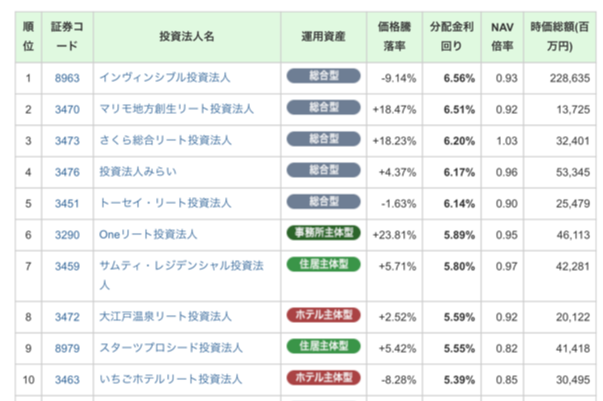Click マリモ地方創生リート投資法人 link
Viewport: 603px width, 401px height.
[x=177, y=109]
